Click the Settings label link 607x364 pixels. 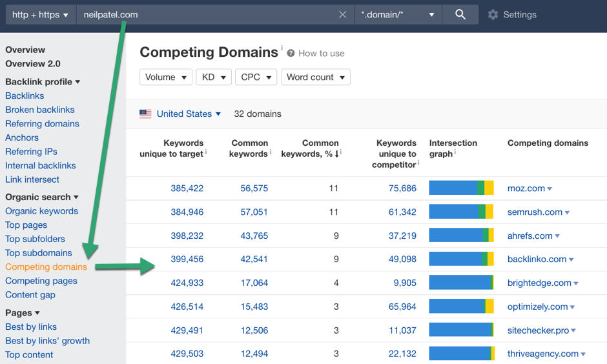(x=520, y=15)
